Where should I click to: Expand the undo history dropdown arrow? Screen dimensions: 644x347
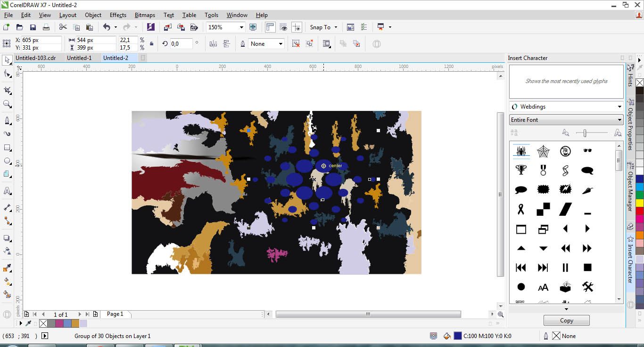116,27
